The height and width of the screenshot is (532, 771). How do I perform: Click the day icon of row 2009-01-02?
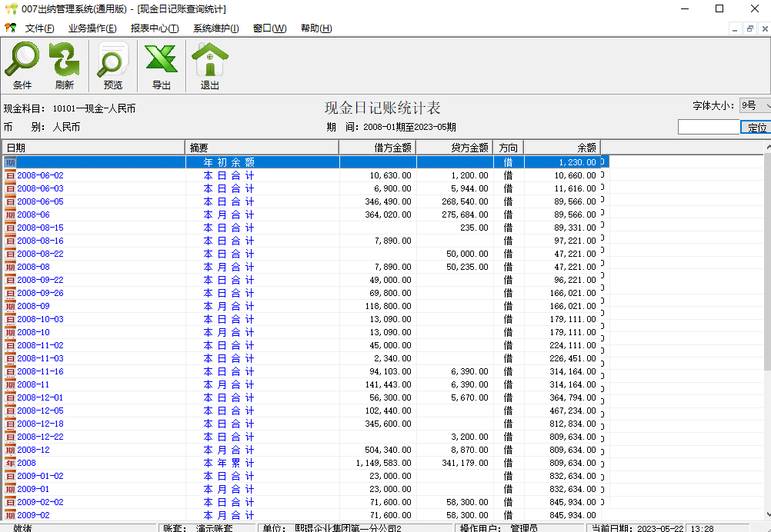[10, 476]
